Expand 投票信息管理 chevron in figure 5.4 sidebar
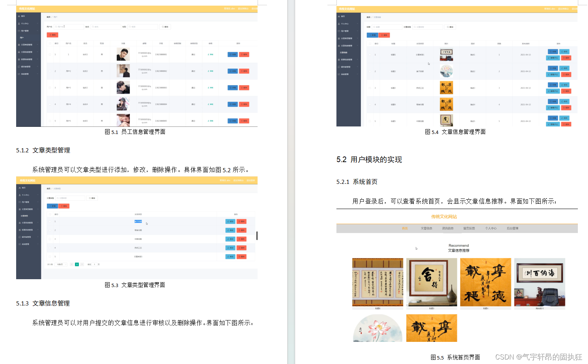Image resolution: width=588 pixels, height=364 pixels. tap(358, 60)
